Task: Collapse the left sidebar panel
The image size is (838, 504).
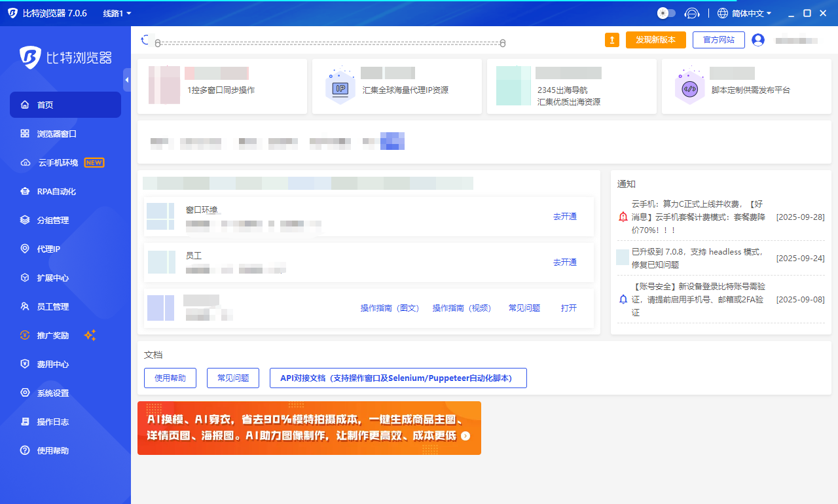Action: 127,80
